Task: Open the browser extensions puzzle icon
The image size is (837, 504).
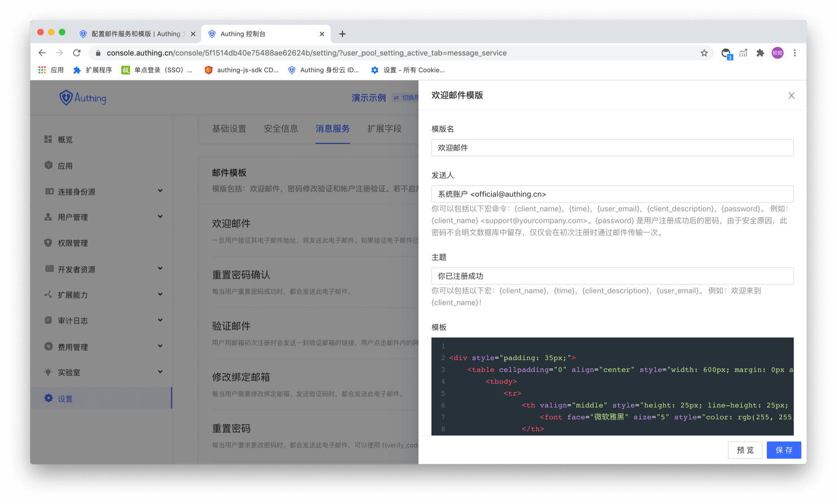Action: pyautogui.click(x=760, y=53)
